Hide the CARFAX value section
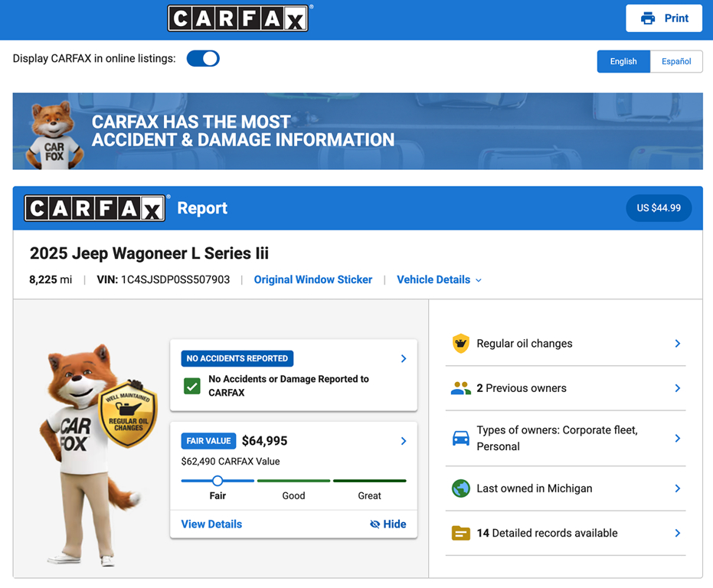The height and width of the screenshot is (588, 713). pyautogui.click(x=388, y=524)
